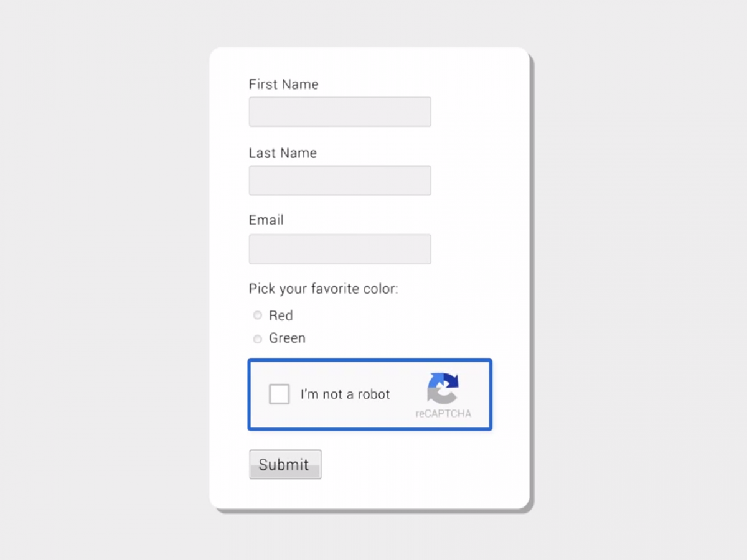Click the gray page background outside the form

pos(622,280)
